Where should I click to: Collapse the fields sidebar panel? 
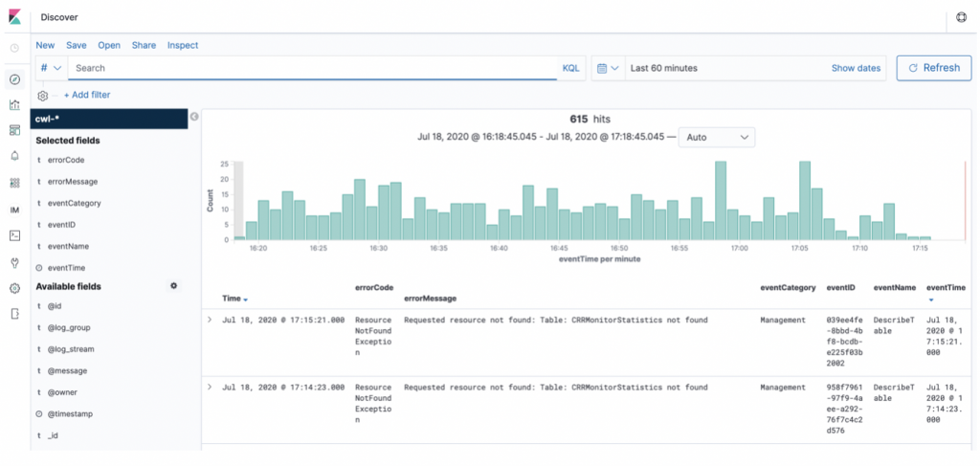tap(194, 117)
